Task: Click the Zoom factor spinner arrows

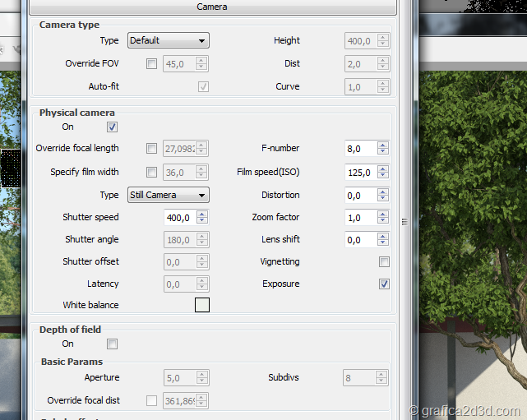Action: [383, 218]
